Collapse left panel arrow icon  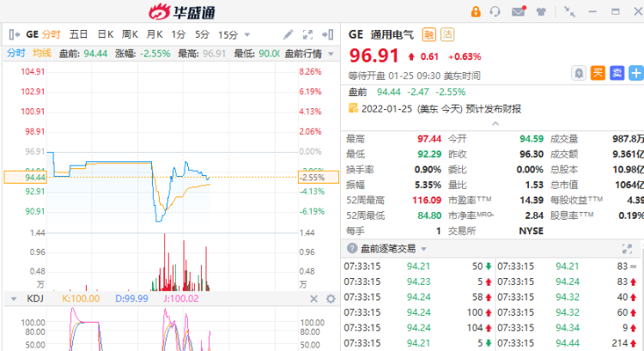(15, 34)
